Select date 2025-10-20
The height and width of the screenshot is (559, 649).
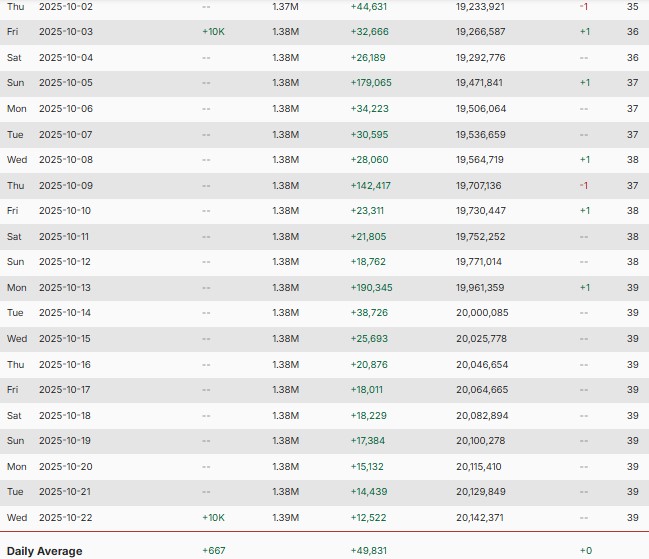tap(66, 467)
